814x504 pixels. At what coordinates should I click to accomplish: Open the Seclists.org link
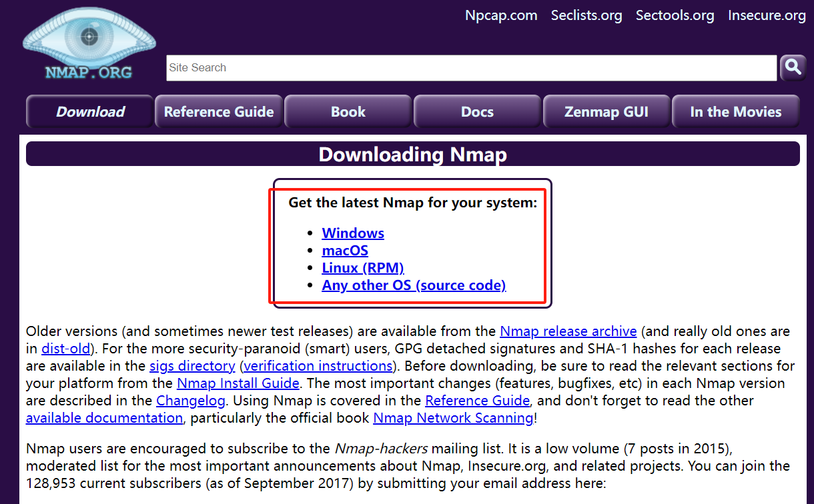(x=586, y=15)
